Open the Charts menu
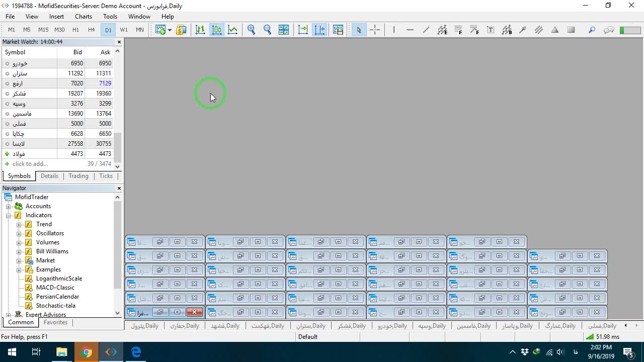Viewport: 644px width, 362px height. pos(84,16)
